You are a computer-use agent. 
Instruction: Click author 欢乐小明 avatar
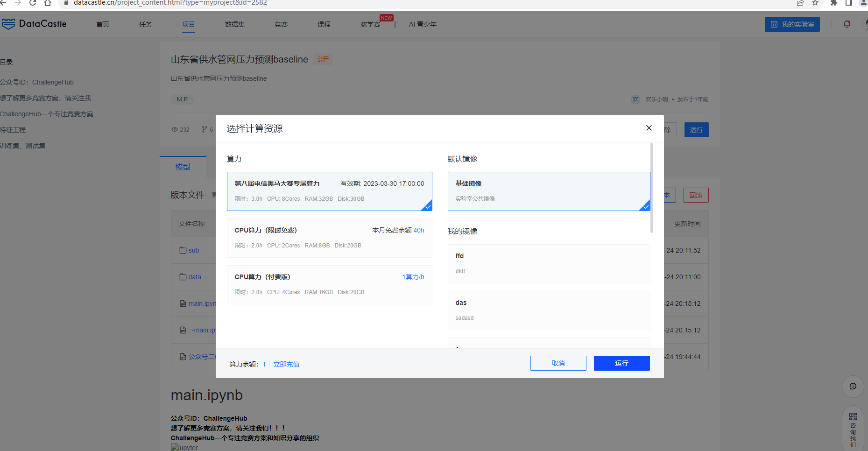635,99
